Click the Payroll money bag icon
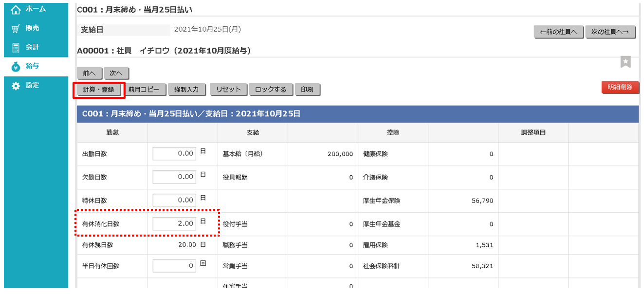 click(x=16, y=67)
